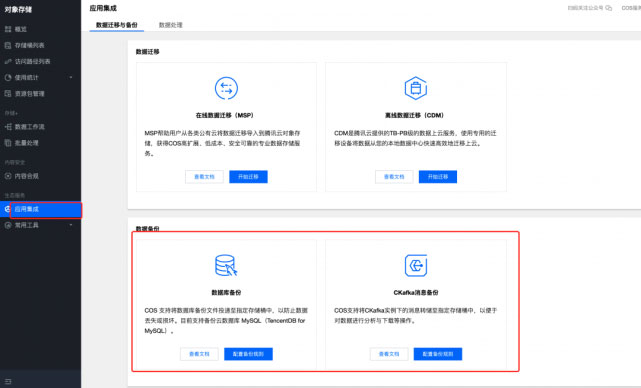This screenshot has width=641, height=388.
Task: Click the 离线数据迁移 CDM card icon
Action: click(416, 88)
